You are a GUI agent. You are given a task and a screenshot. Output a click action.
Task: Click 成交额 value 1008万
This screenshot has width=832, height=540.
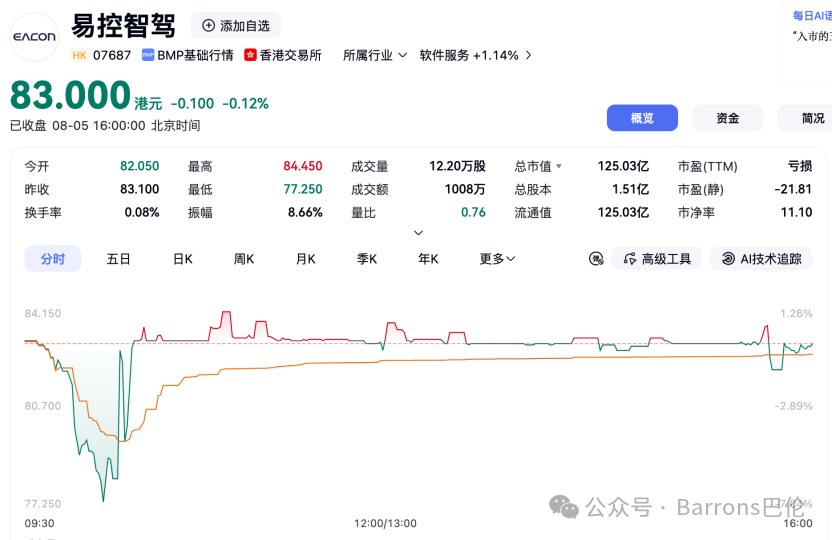[465, 189]
